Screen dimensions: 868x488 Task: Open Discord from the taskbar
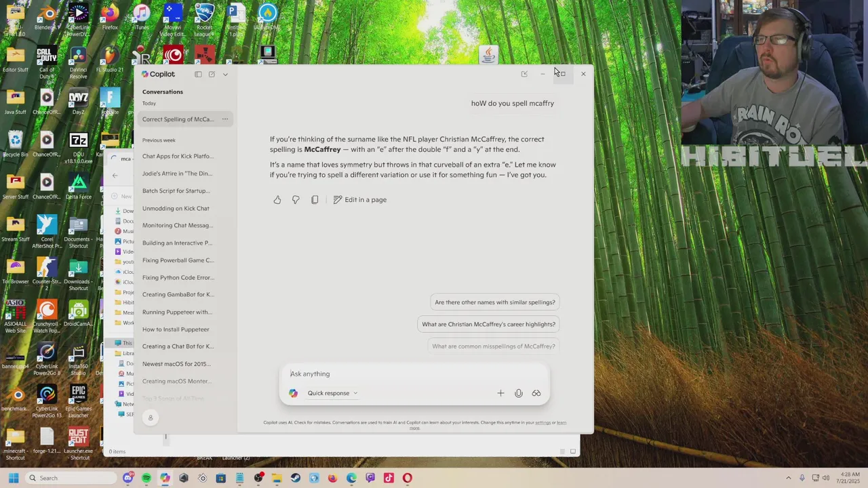point(128,478)
